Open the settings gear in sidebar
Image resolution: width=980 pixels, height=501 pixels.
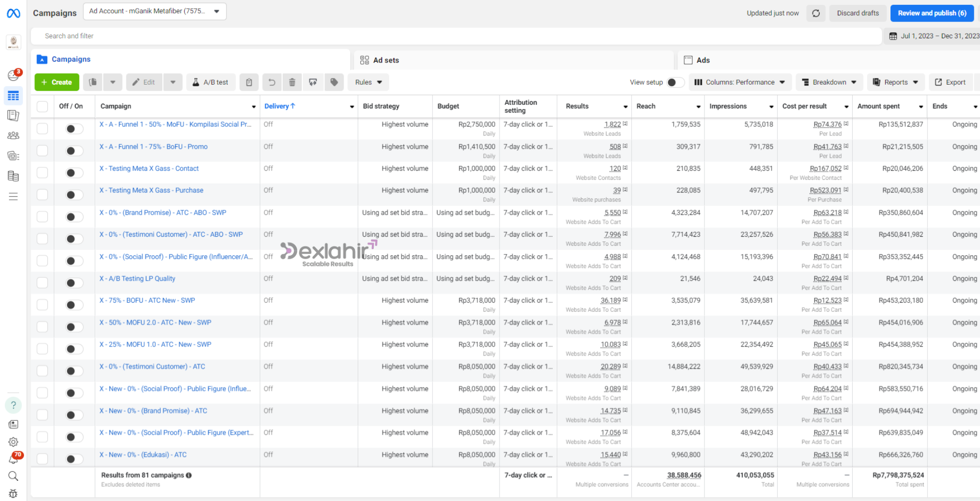click(x=13, y=442)
